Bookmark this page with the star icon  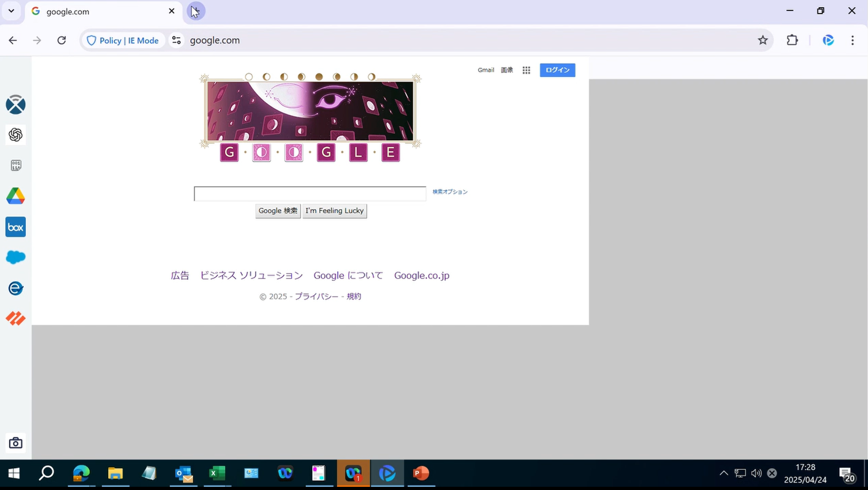[x=762, y=40]
